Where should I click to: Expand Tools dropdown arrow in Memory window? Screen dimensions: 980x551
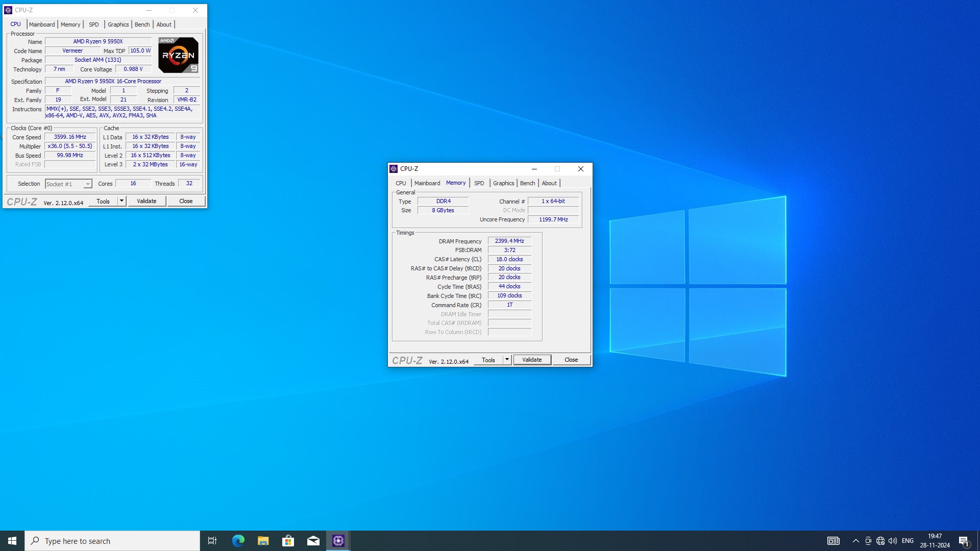click(x=507, y=360)
